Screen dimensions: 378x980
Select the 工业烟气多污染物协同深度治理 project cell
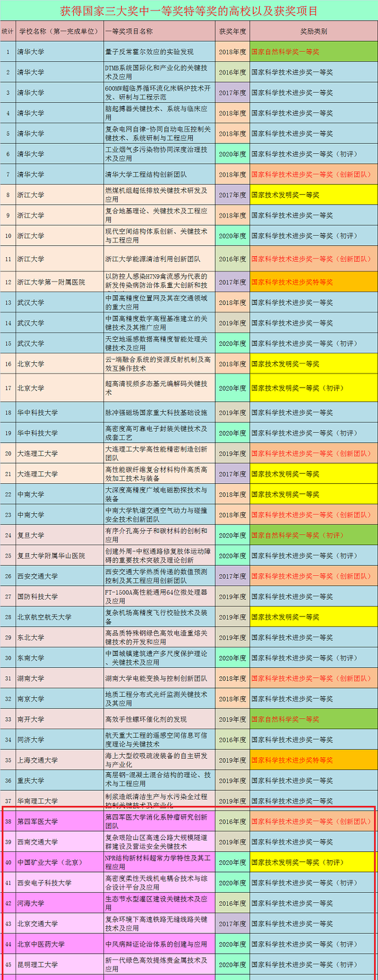[159, 154]
